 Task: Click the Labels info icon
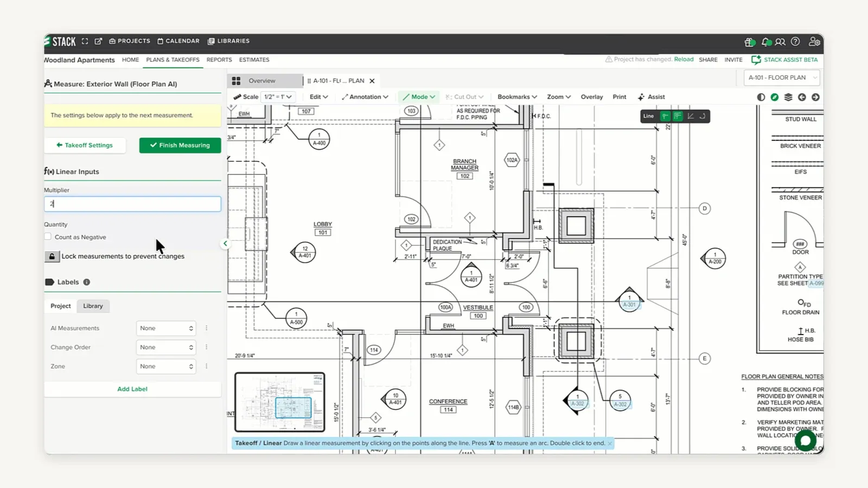[x=87, y=282]
